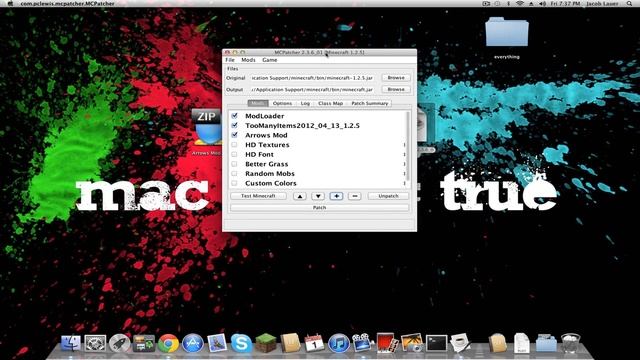Open the App Store from the dock
This screenshot has height=360, width=640.
[193, 343]
